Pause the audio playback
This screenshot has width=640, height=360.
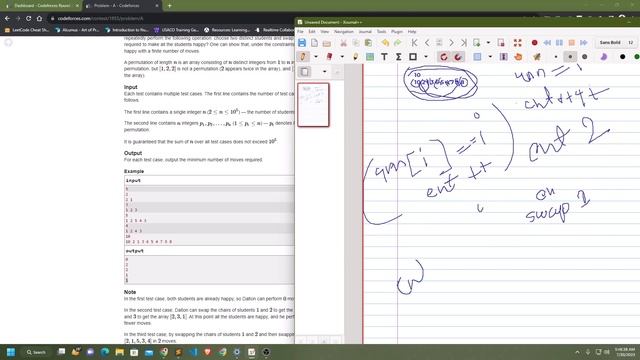pyautogui.click(x=559, y=42)
